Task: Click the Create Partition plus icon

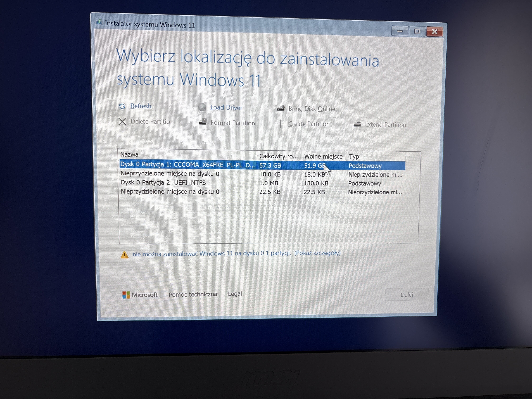Action: tap(280, 124)
